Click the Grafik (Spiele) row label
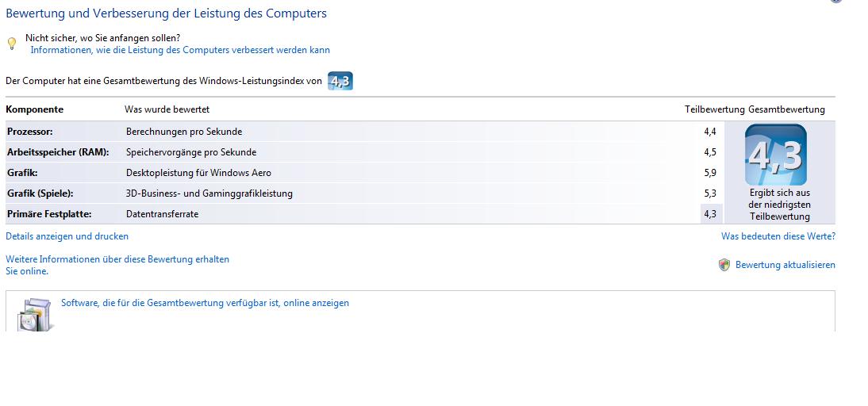This screenshot has width=868, height=406. point(40,193)
